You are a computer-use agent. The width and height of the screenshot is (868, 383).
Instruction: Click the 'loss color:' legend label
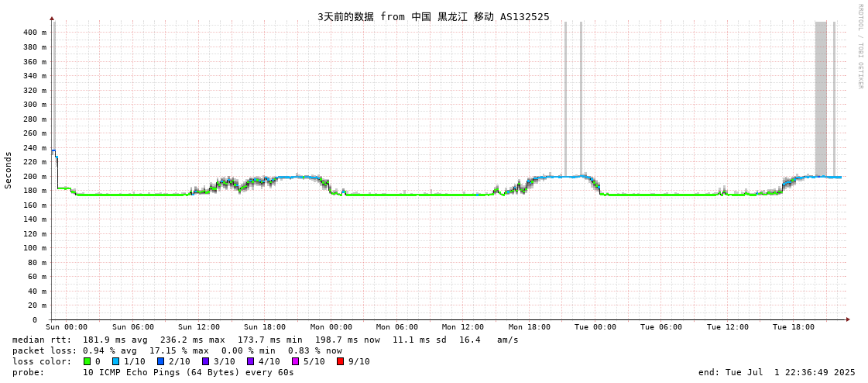(42, 361)
